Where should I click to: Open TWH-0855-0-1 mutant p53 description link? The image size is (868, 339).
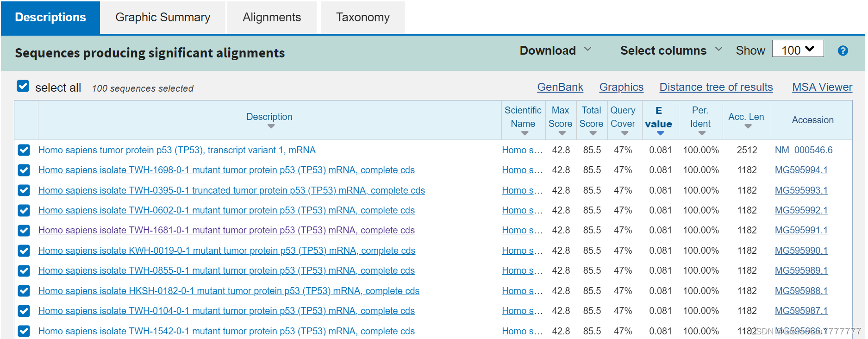(x=226, y=270)
